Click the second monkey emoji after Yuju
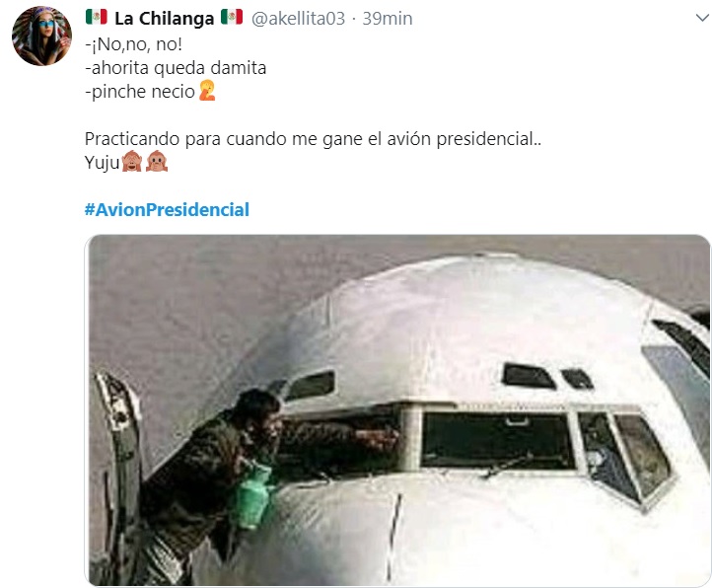This screenshot has width=712, height=588. pos(157,161)
